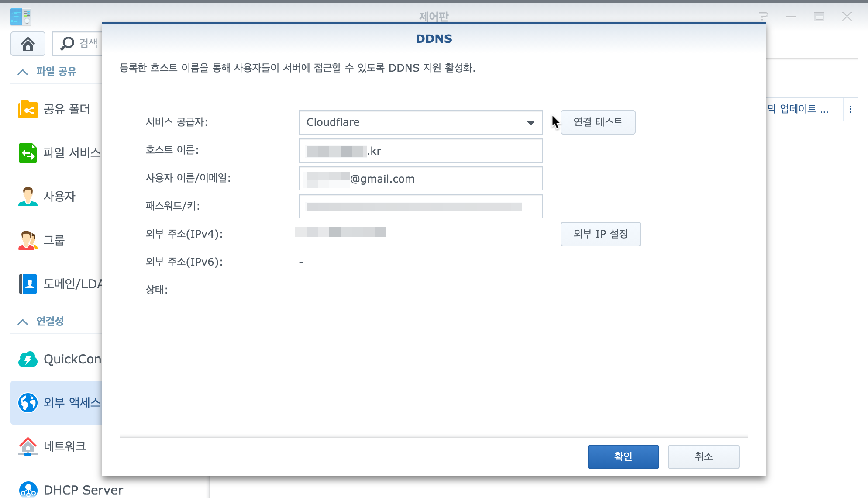Image resolution: width=868 pixels, height=498 pixels.
Task: Open the File Services (파일 서비스) icon
Action: tap(28, 153)
